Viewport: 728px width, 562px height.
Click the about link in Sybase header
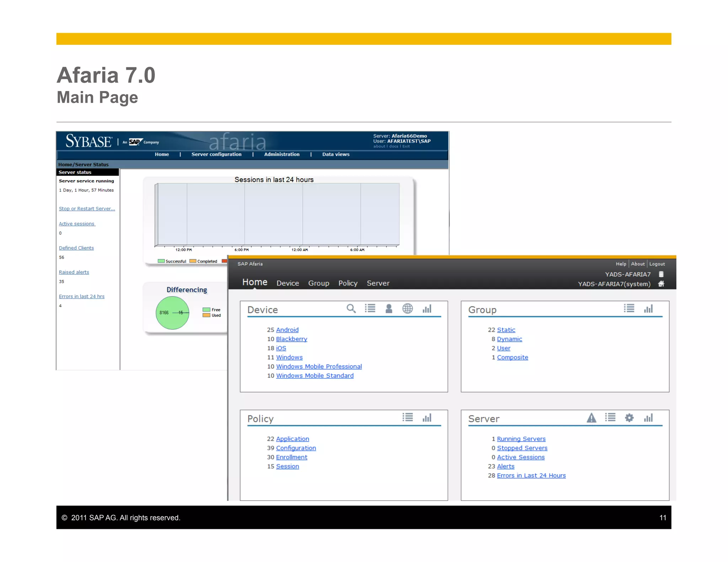[379, 146]
